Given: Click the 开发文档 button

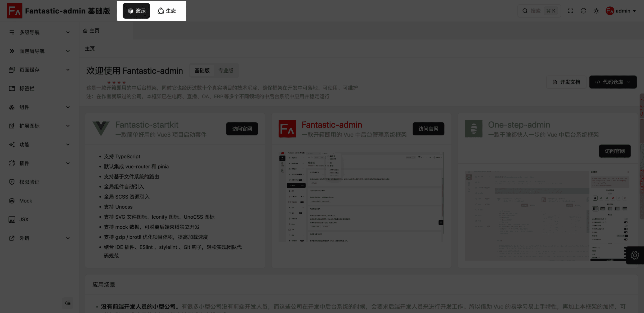Looking at the screenshot, I should point(566,82).
